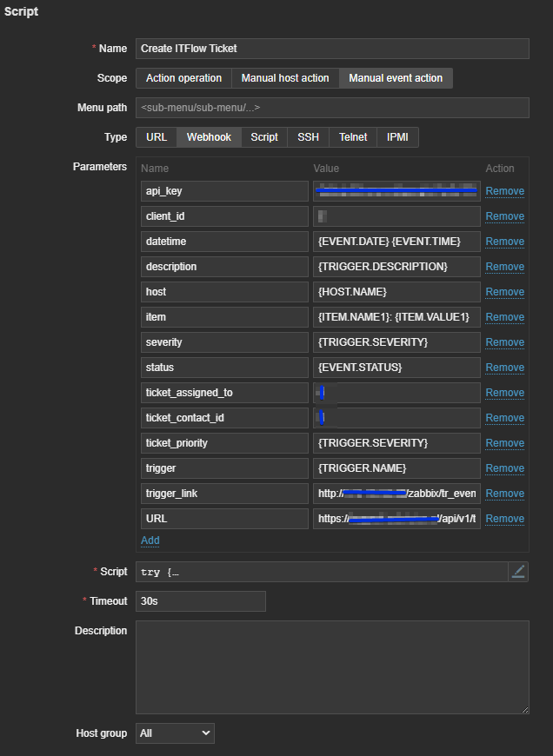Remove the severity parameter
The width and height of the screenshot is (553, 756).
pyautogui.click(x=505, y=342)
